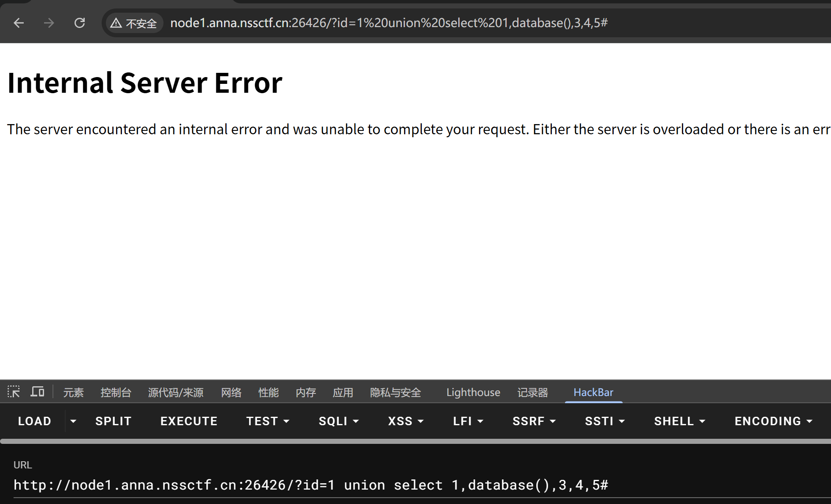This screenshot has height=504, width=831.
Task: Toggle the device toolbar icon
Action: [37, 392]
